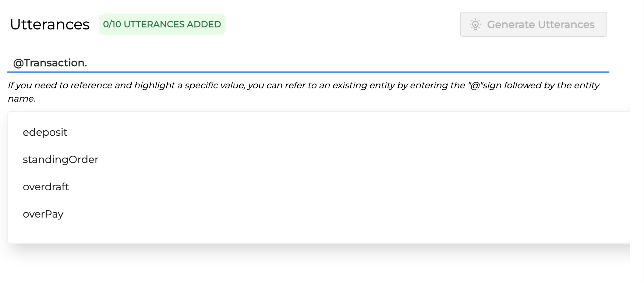
Task: Select edeposit from the suggestion list
Action: pos(45,133)
